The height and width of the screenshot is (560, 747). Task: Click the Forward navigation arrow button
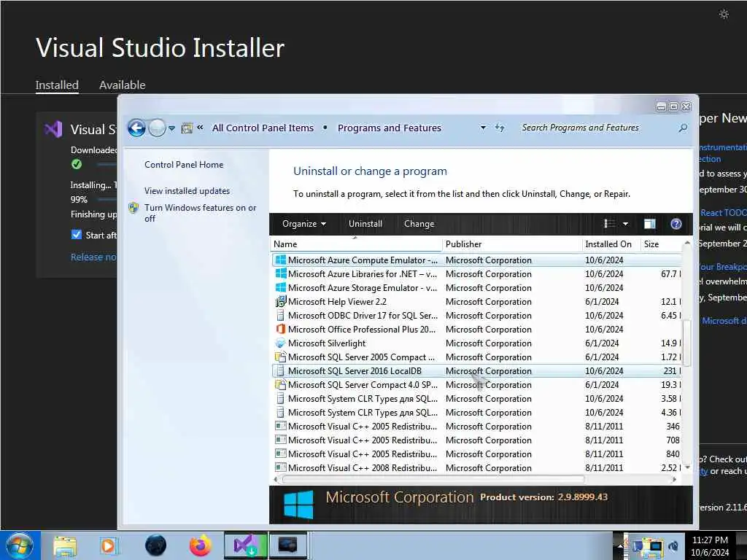pyautogui.click(x=157, y=128)
